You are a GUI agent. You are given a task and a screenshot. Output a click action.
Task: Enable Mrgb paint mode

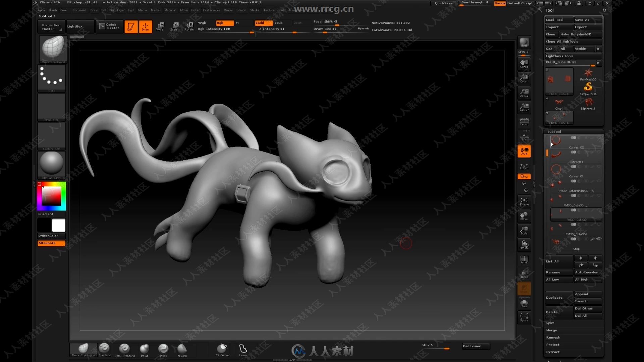pos(202,23)
